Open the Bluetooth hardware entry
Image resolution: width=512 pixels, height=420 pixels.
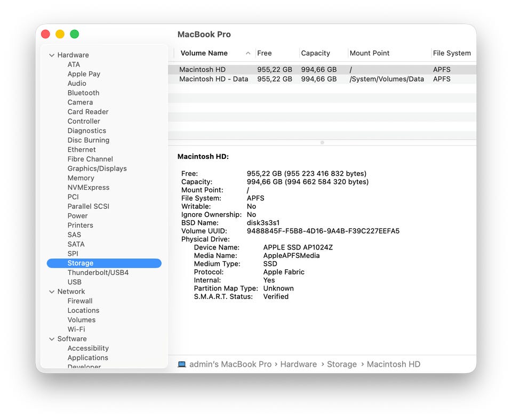pos(83,93)
